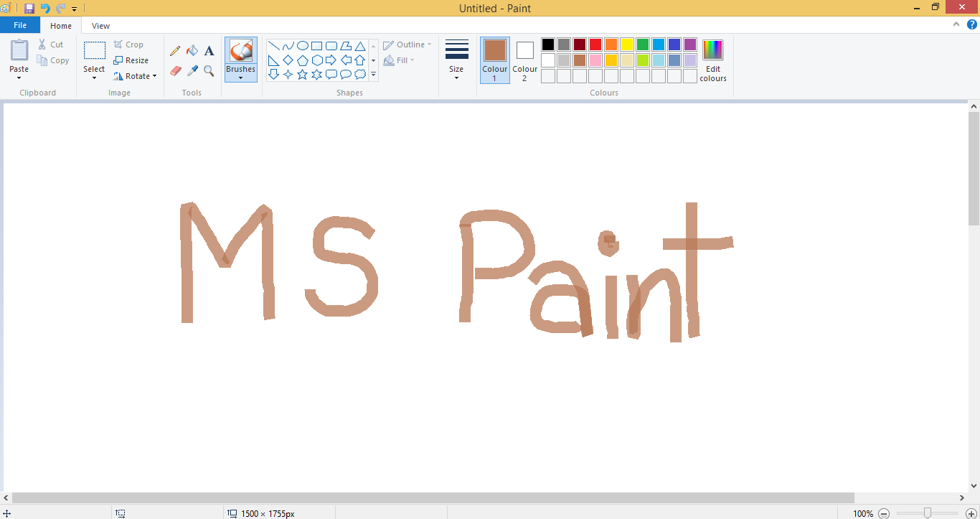The height and width of the screenshot is (519, 980).
Task: Pick the red colour swatch
Action: pos(595,45)
